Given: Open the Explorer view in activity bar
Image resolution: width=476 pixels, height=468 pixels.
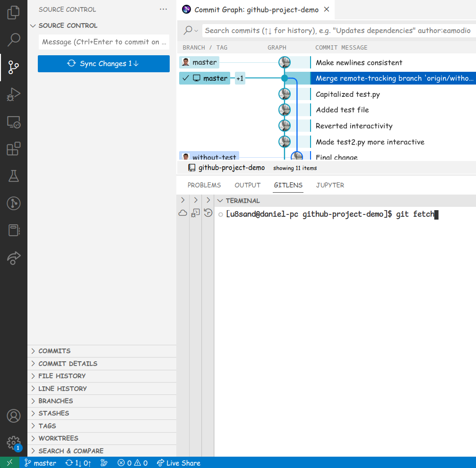Looking at the screenshot, I should [x=14, y=12].
